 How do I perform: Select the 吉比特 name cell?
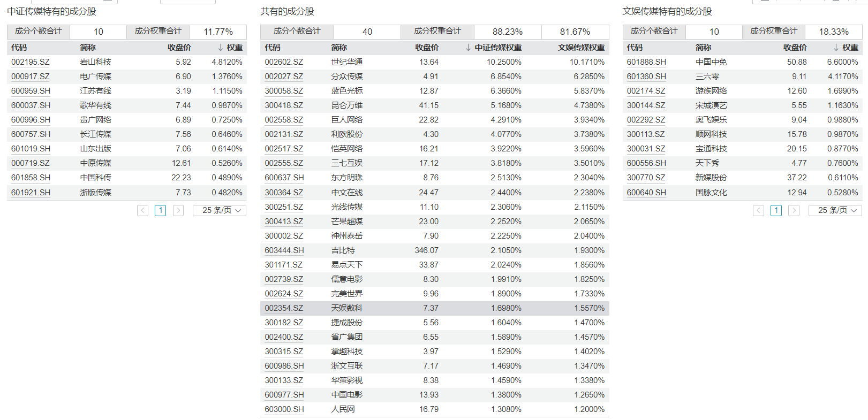click(x=343, y=250)
